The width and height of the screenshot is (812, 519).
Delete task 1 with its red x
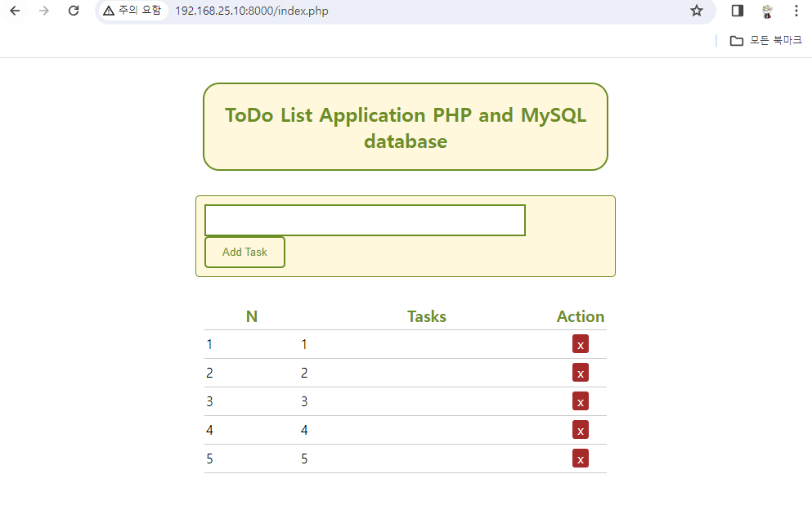click(x=581, y=344)
